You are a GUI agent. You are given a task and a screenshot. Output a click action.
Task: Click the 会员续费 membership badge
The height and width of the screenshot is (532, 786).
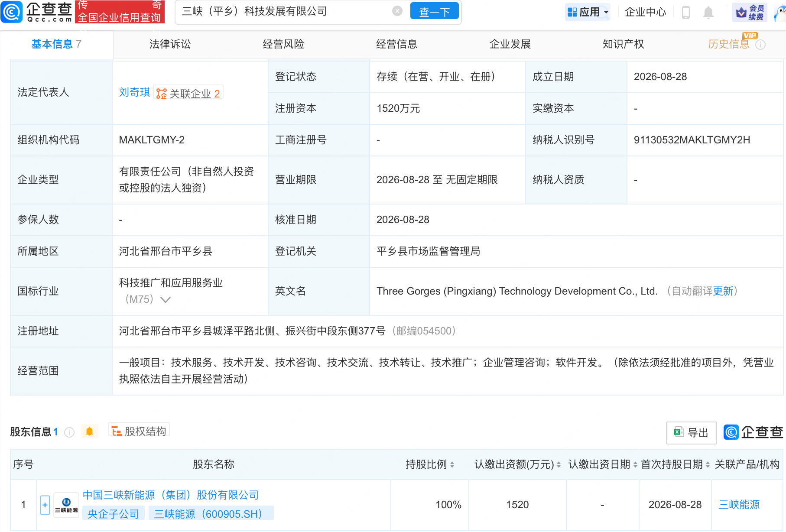(x=750, y=12)
